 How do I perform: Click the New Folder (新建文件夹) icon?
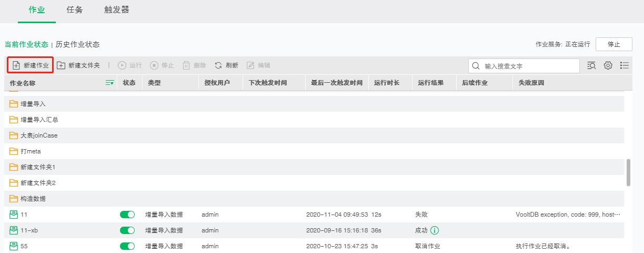pyautogui.click(x=61, y=65)
